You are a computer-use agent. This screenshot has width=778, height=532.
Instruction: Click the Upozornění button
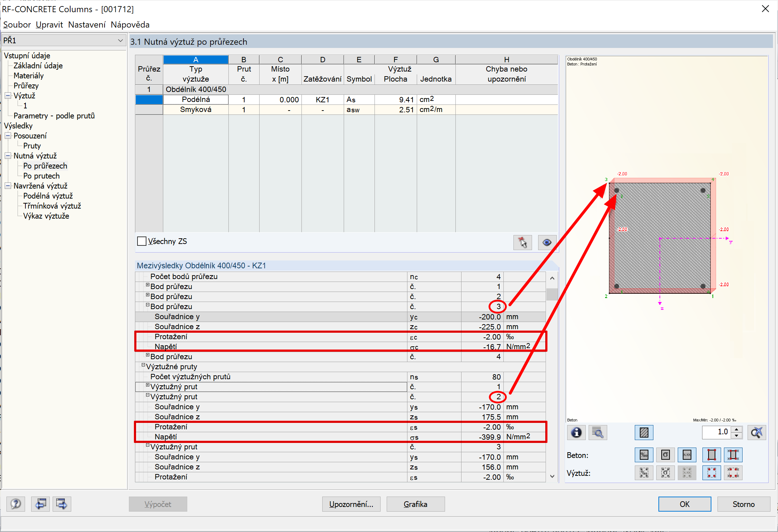pos(351,504)
